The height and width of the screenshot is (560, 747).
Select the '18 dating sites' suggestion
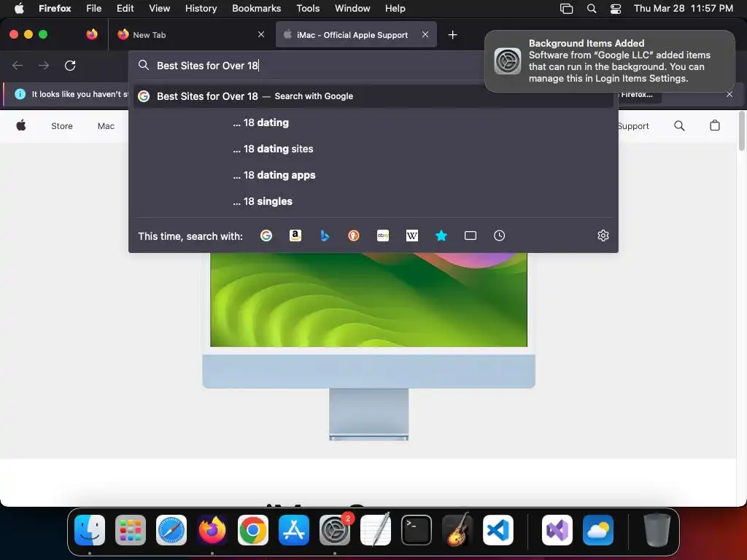pos(373,149)
